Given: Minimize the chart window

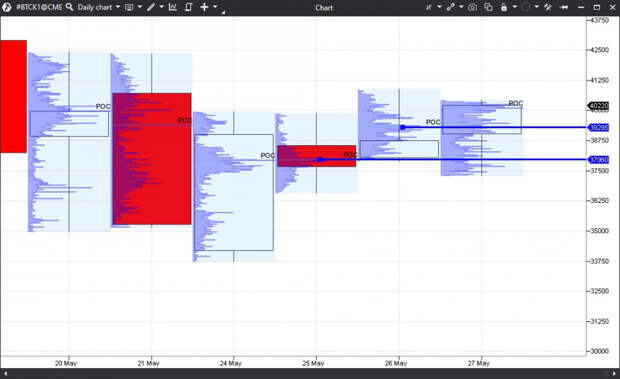Looking at the screenshot, I should pos(581,7).
